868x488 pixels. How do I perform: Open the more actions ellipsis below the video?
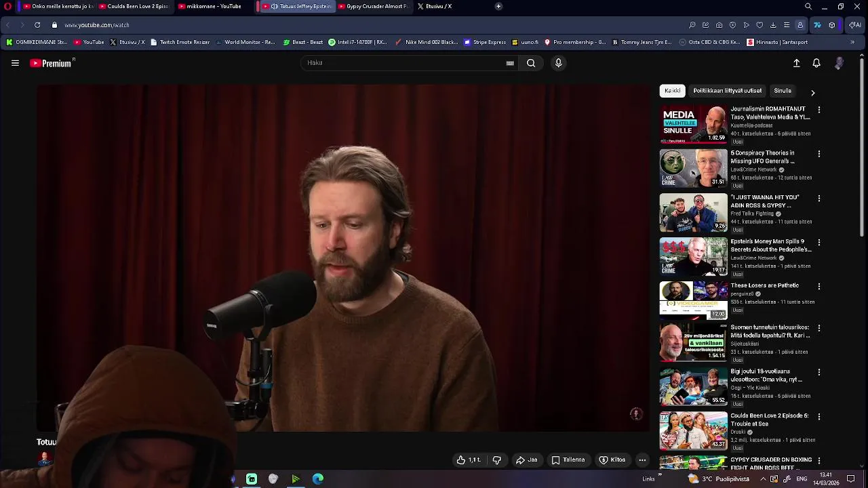coord(642,460)
